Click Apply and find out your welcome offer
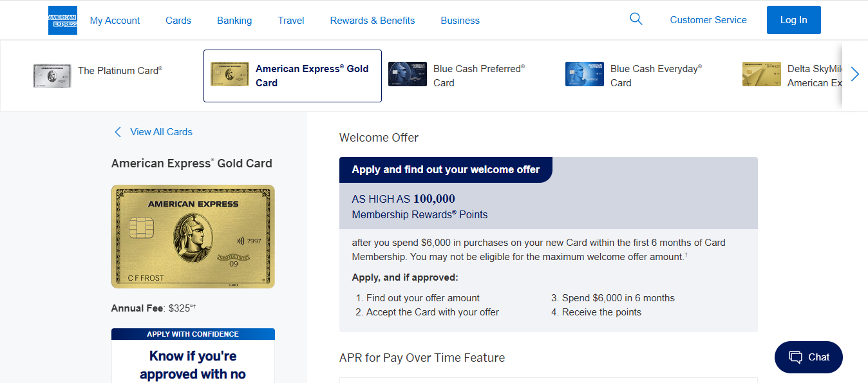The image size is (868, 383). 446,169
